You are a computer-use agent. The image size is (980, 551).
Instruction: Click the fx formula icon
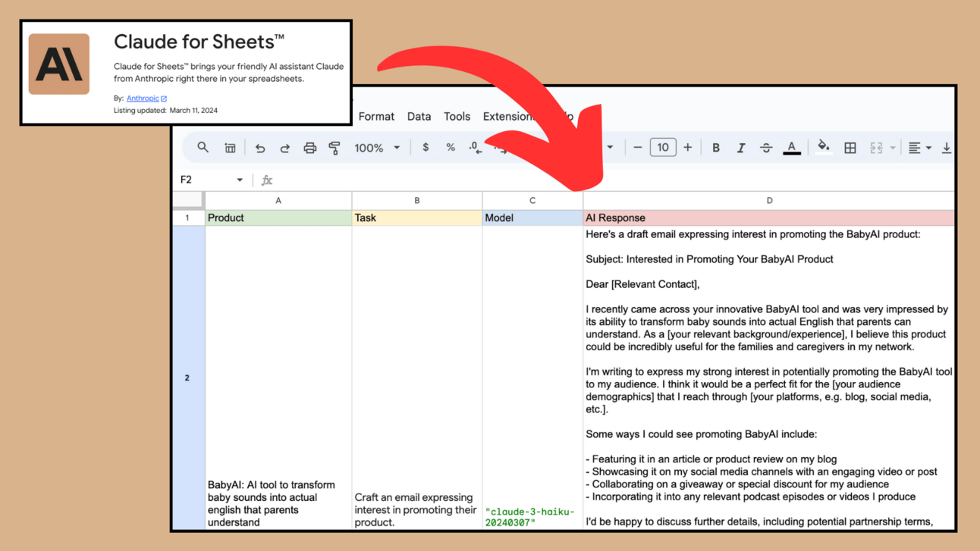coord(266,180)
